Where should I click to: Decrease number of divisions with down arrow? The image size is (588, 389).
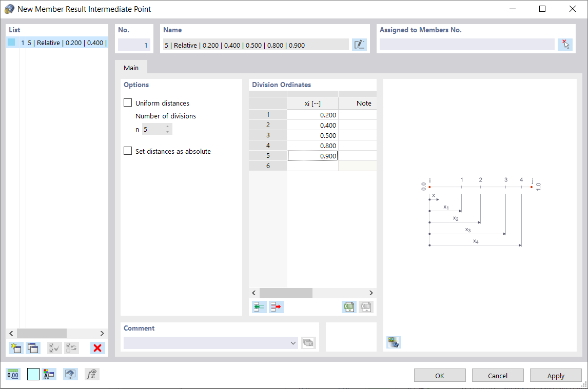click(168, 131)
